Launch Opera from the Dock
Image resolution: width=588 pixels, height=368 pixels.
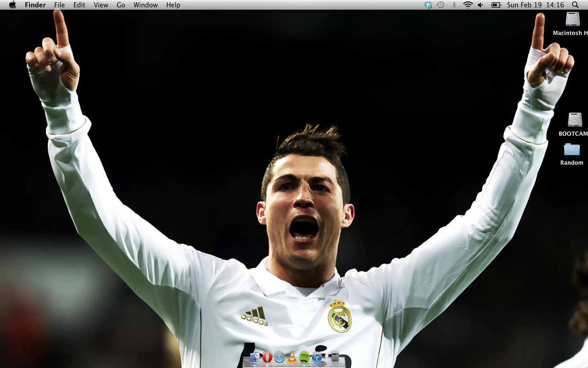(x=267, y=357)
